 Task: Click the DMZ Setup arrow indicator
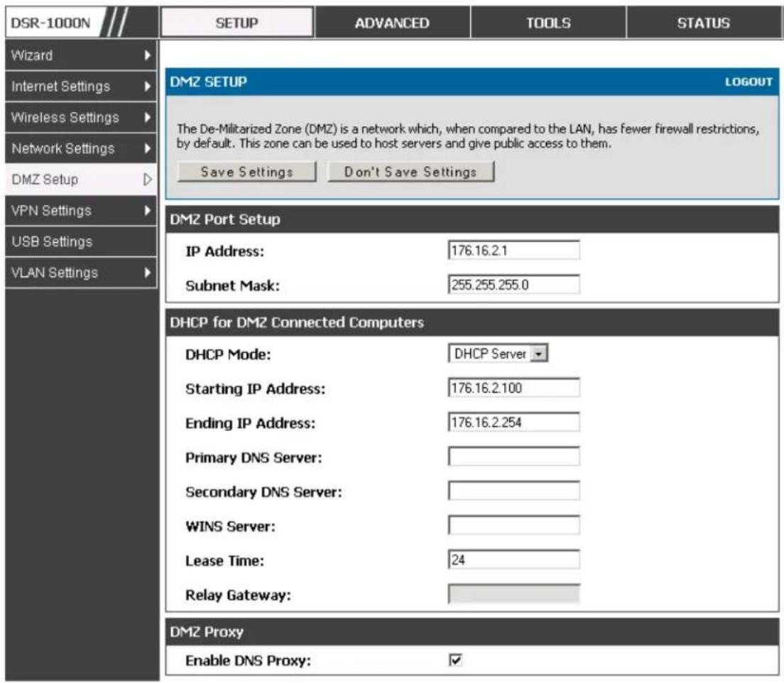147,179
